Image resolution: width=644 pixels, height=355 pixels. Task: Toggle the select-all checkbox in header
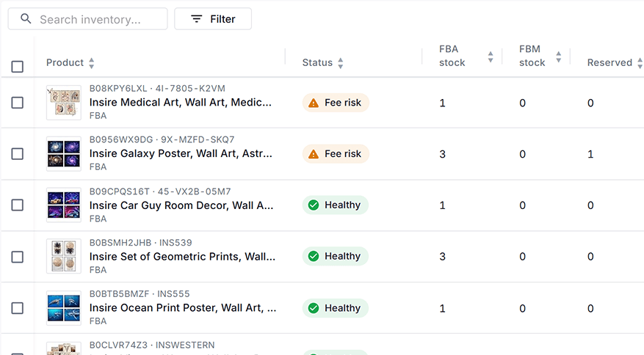(17, 67)
